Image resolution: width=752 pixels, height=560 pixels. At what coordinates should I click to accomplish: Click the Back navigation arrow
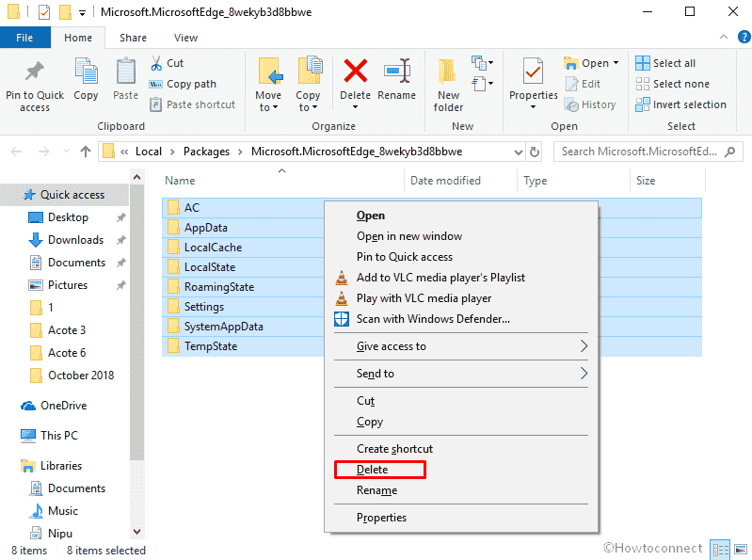pyautogui.click(x=16, y=152)
